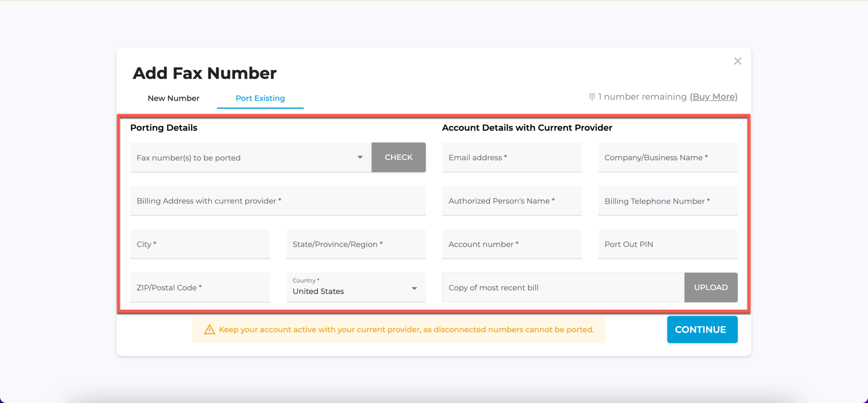Switch to the New Number tab
Viewport: 868px width, 403px height.
tap(173, 98)
